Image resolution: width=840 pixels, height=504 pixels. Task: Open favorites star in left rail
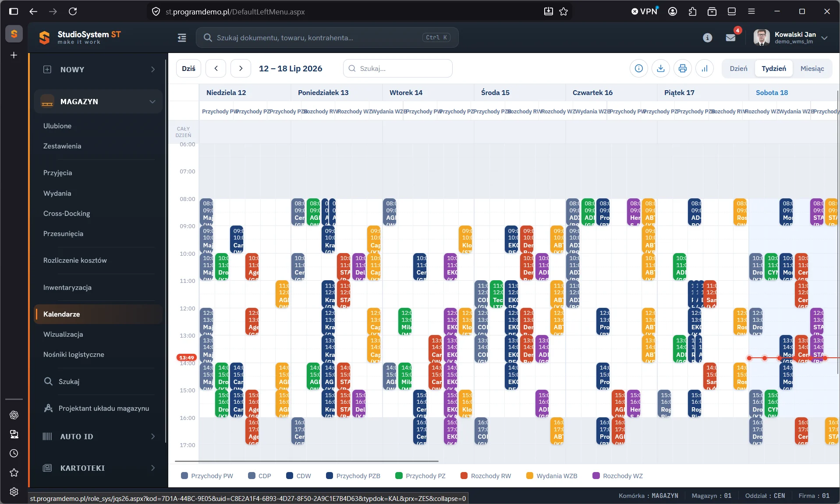pos(14,472)
